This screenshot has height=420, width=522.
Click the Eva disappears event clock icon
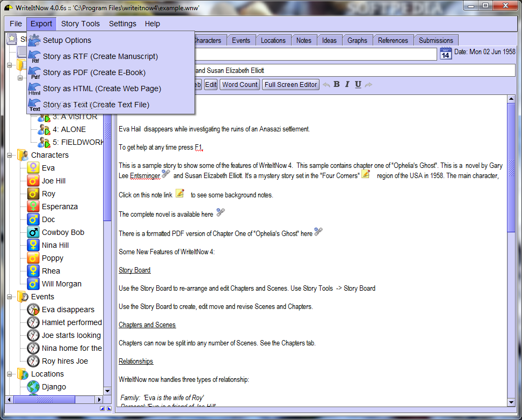pos(33,310)
